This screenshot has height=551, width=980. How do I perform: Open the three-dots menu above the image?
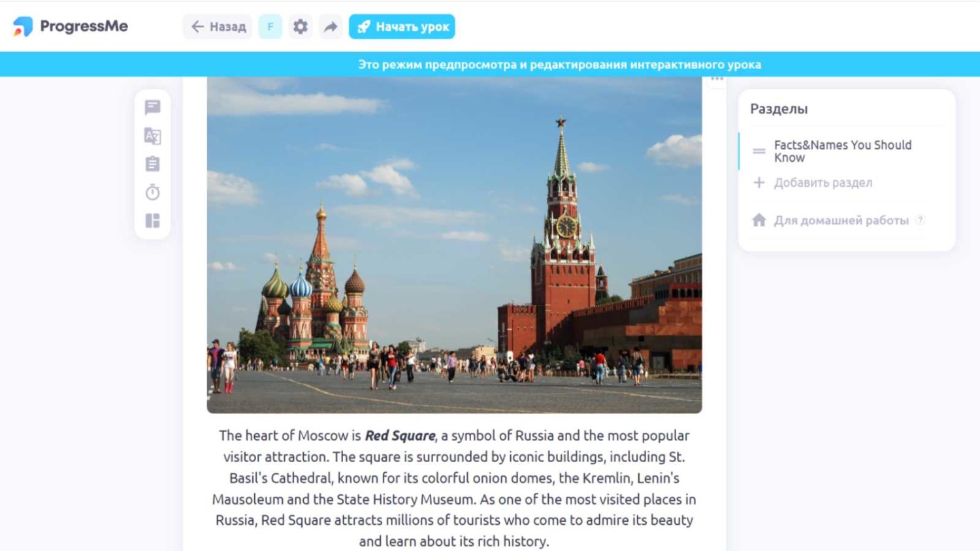[717, 79]
